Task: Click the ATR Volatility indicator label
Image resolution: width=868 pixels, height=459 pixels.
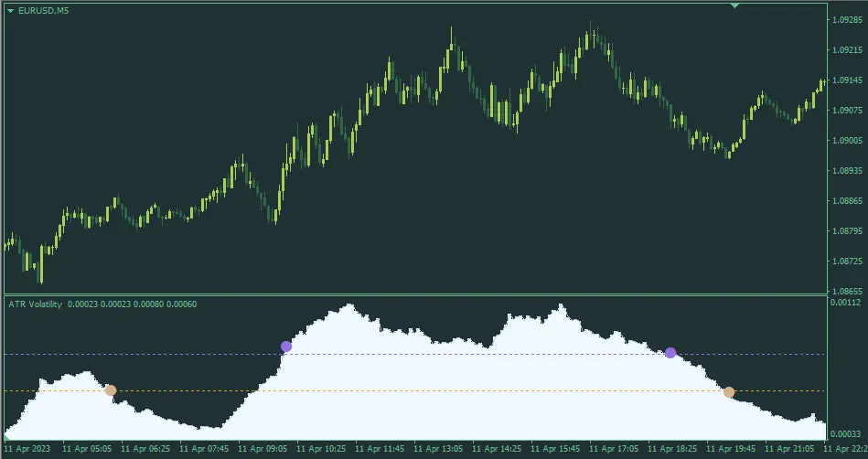Action: (35, 304)
